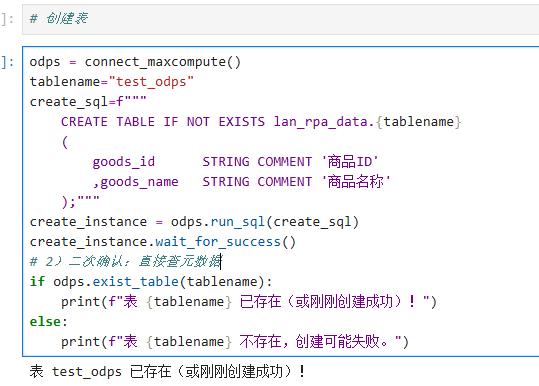Click the prompt bracket of the comment cell

[7, 19]
